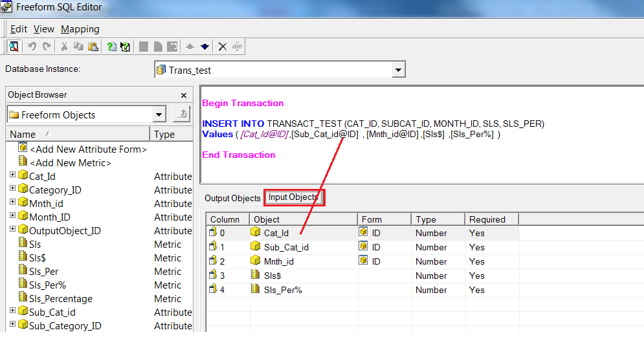Expand the Cat_Id attribute node
Image resolution: width=644 pixels, height=339 pixels.
pyautogui.click(x=12, y=175)
